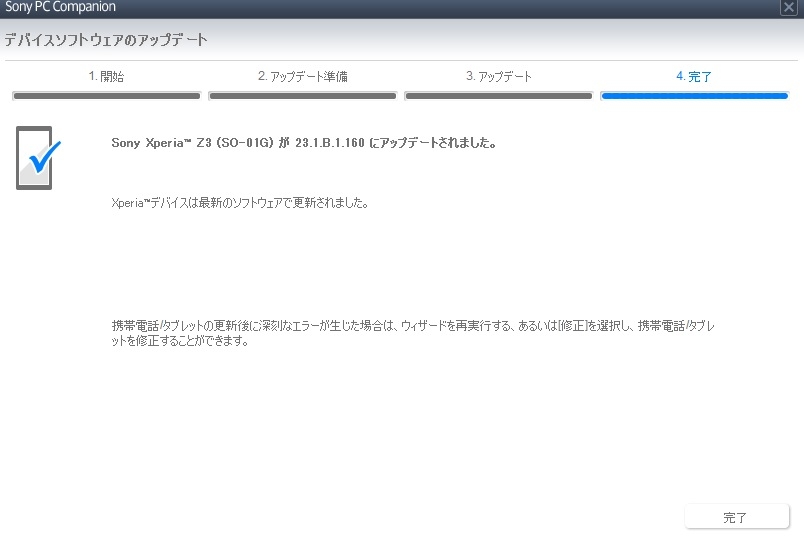This screenshot has width=804, height=542.
Task: Click the 完了 button to finish
Action: [736, 517]
